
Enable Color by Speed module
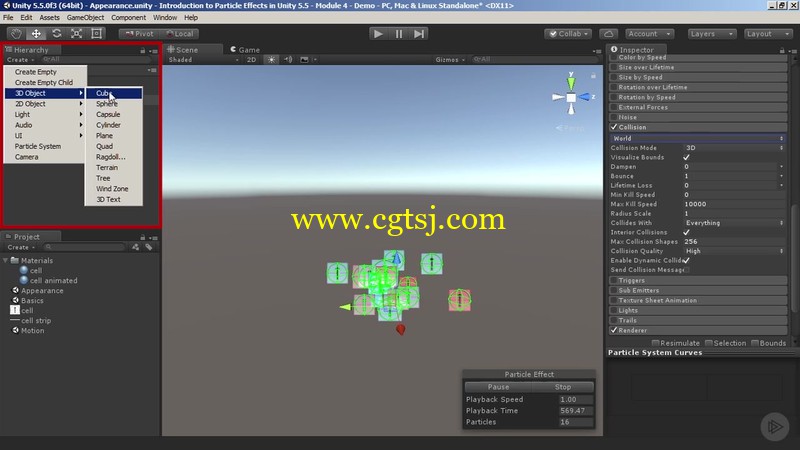614,58
